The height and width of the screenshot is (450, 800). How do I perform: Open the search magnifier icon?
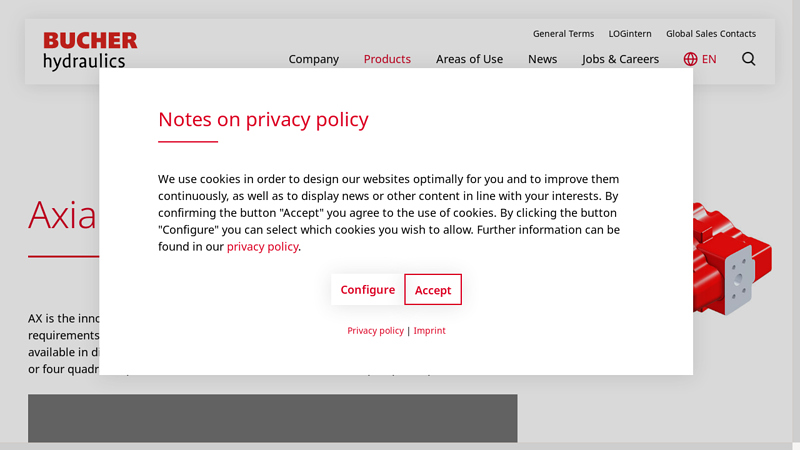point(748,59)
